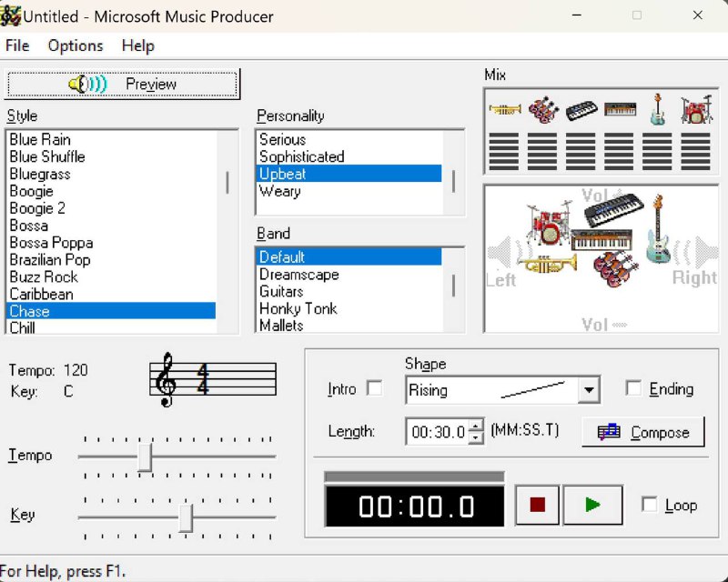The height and width of the screenshot is (582, 728).
Task: Open the File menu
Action: click(17, 45)
